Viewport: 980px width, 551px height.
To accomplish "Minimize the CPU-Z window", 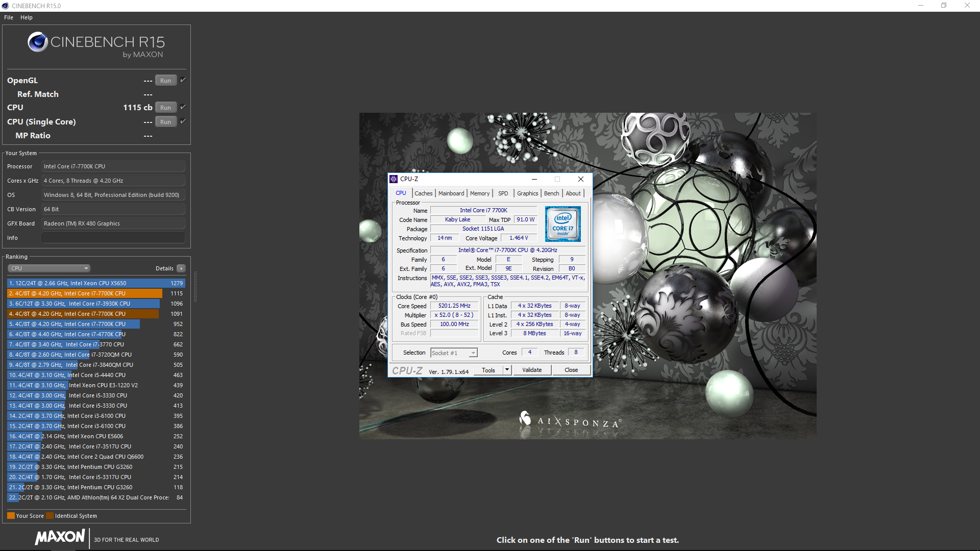I will coord(534,179).
